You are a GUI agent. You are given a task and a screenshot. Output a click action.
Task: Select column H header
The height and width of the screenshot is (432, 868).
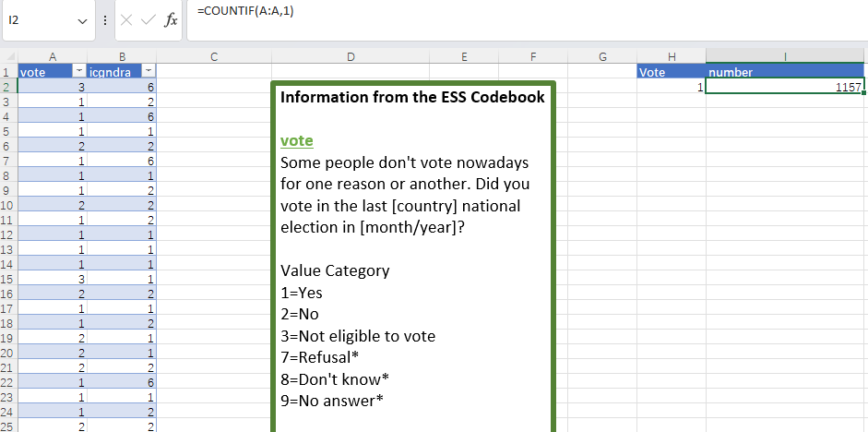pos(672,56)
